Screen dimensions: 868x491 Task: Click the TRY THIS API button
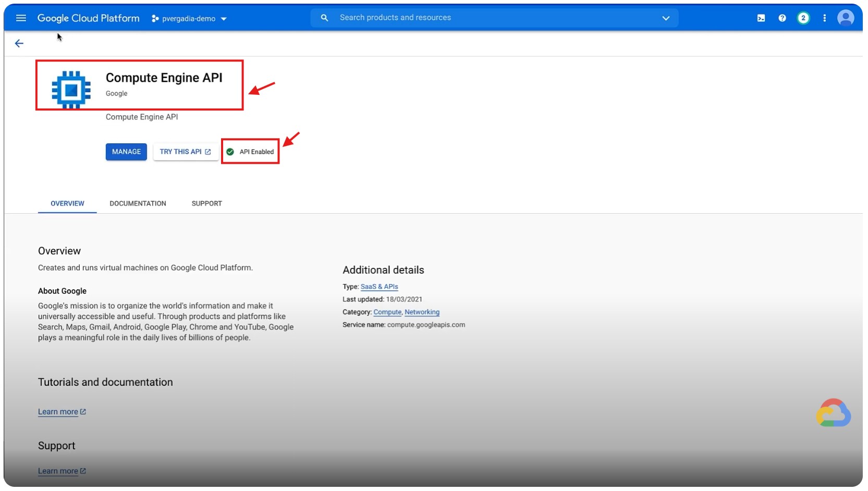pos(185,152)
